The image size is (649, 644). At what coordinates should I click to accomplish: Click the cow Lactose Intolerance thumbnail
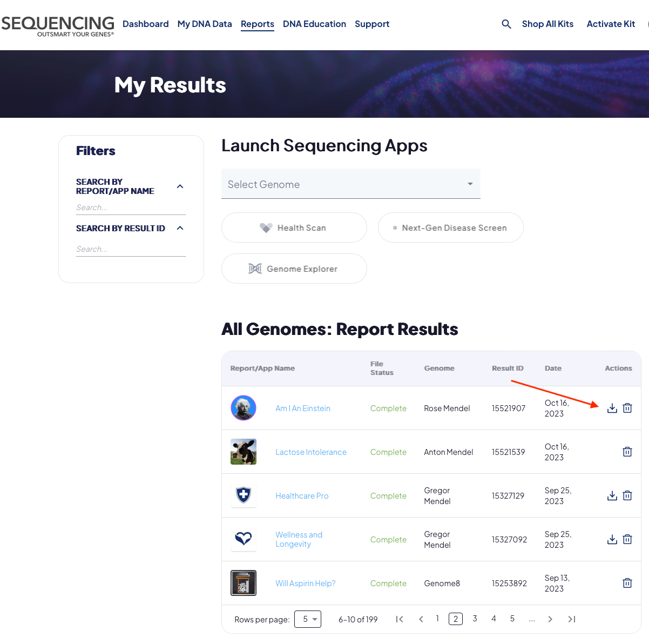[244, 452]
